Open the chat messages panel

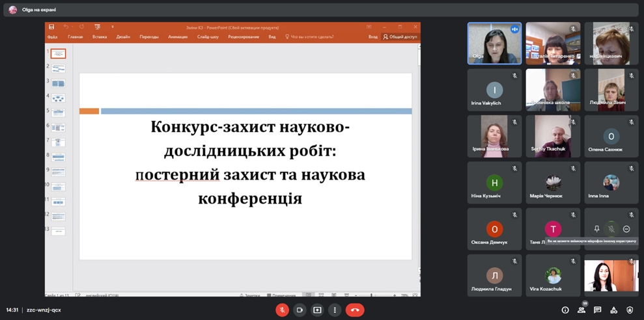[x=597, y=310]
